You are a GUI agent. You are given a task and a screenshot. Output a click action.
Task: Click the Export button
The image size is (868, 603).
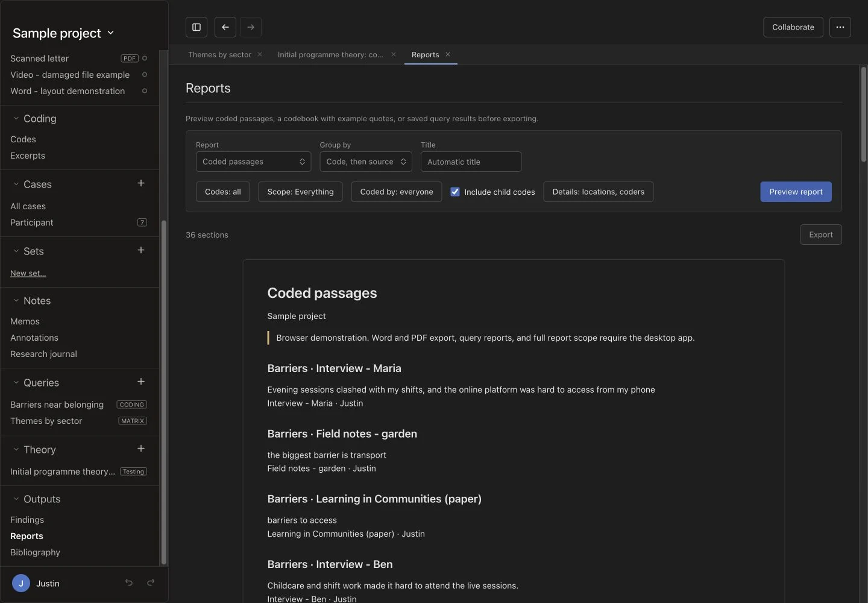[821, 235]
